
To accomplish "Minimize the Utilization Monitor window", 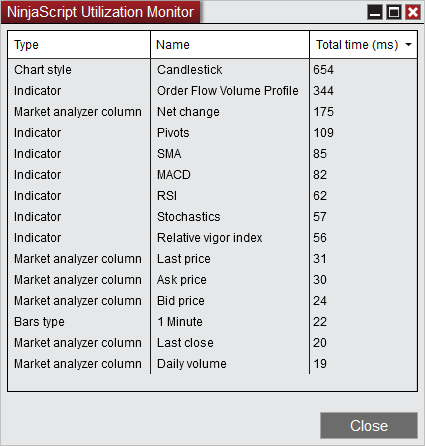I will click(x=375, y=12).
